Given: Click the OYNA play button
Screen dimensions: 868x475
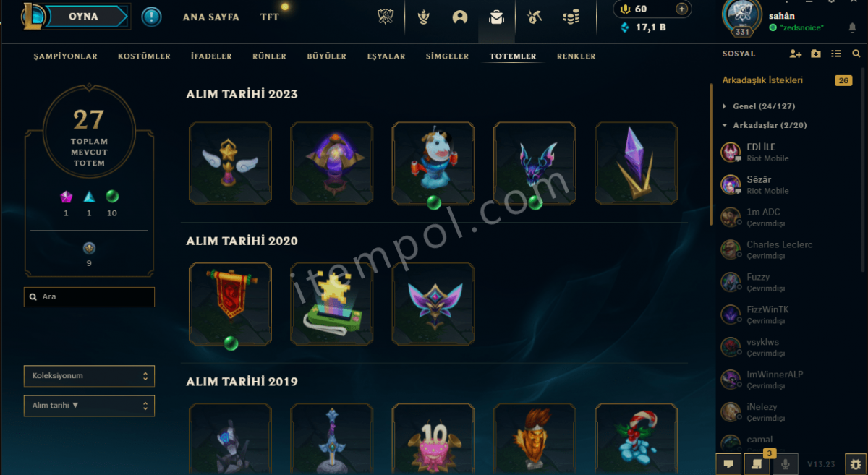Looking at the screenshot, I should pos(85,16).
